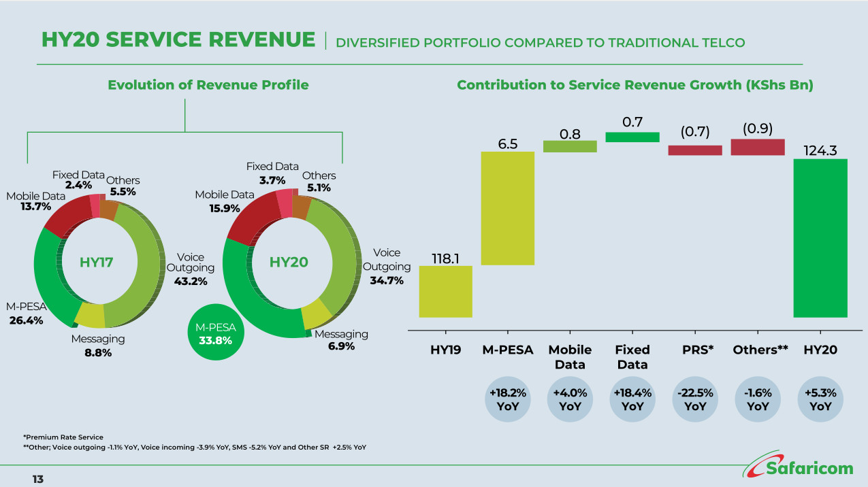Click the +18.2% YoY bubble
Screen dimensions: 868x487
click(508, 400)
